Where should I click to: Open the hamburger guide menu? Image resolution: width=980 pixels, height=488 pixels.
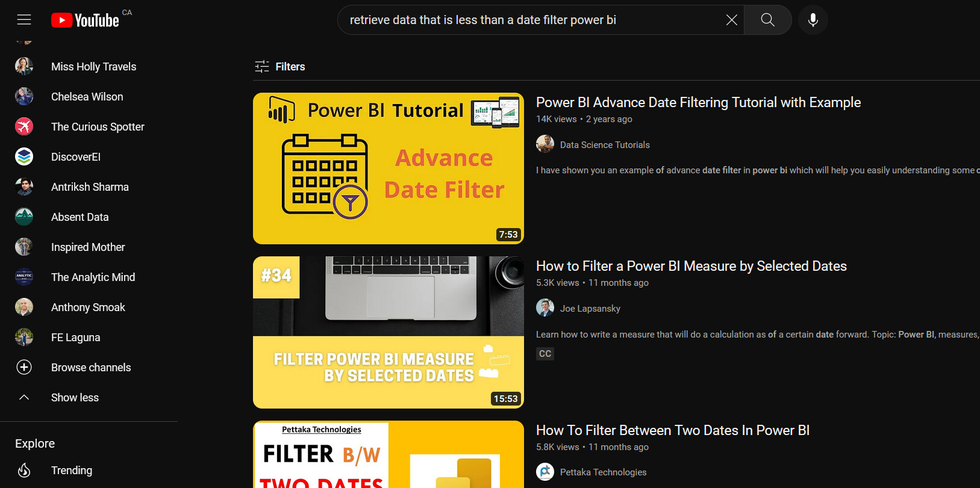click(24, 20)
